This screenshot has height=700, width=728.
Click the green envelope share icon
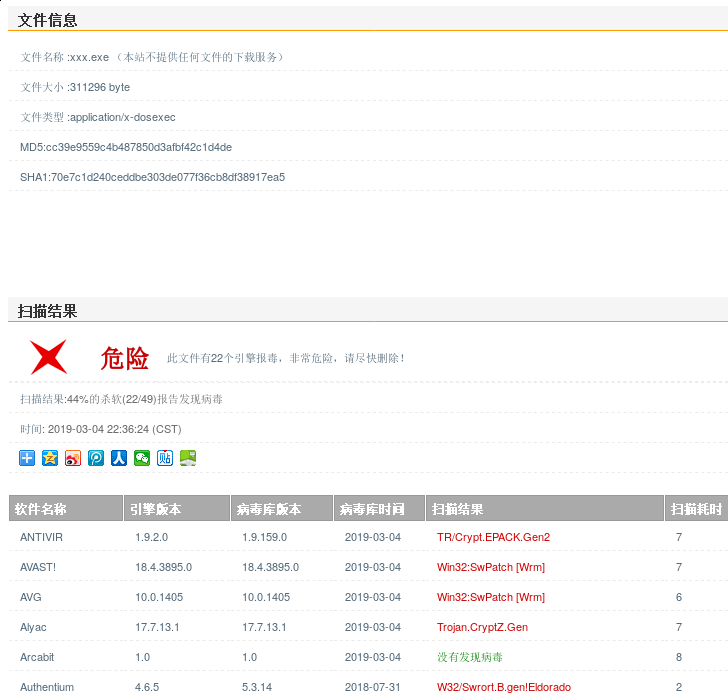[188, 458]
